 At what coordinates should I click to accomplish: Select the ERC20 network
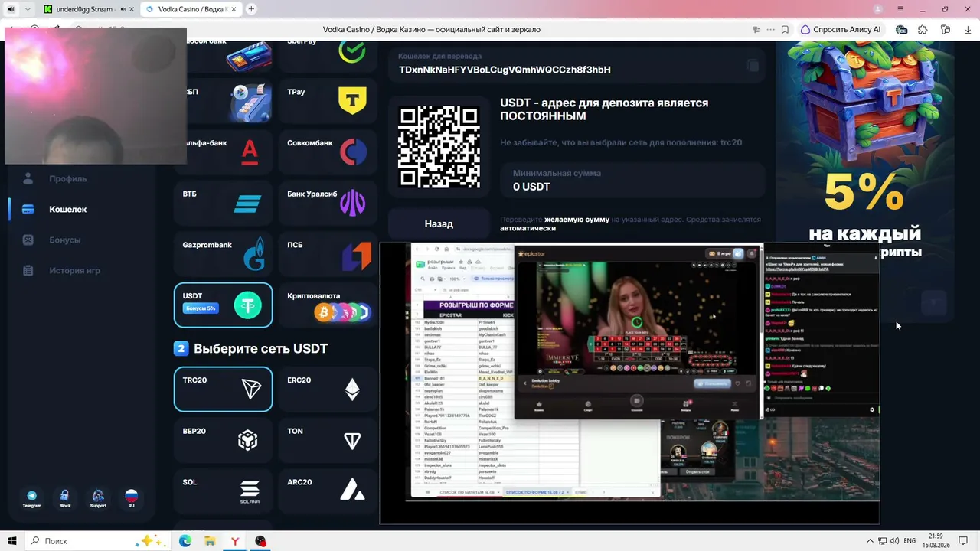coord(328,390)
